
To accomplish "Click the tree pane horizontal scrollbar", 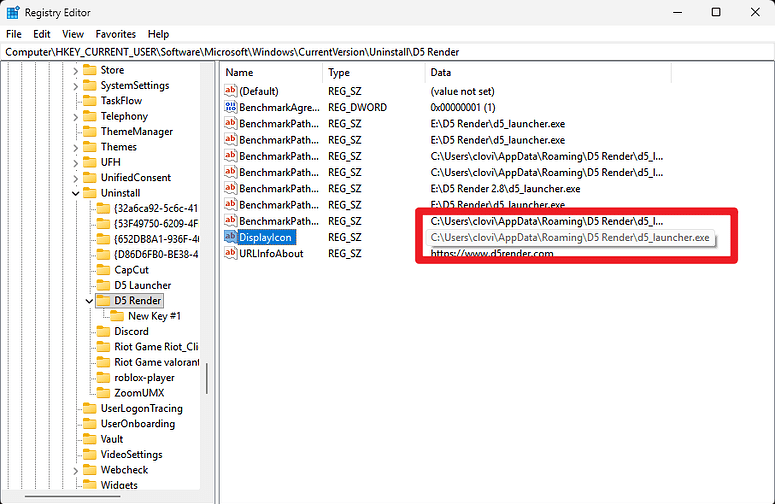I will (73, 496).
